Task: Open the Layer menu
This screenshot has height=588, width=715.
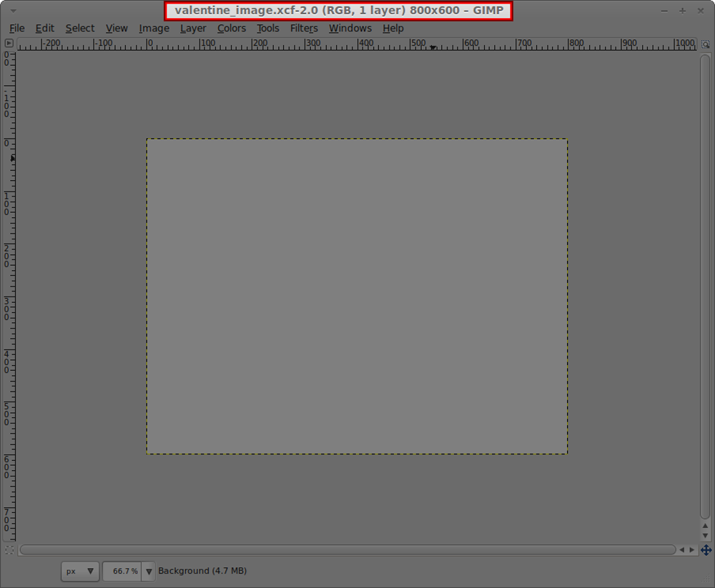Action: tap(193, 28)
